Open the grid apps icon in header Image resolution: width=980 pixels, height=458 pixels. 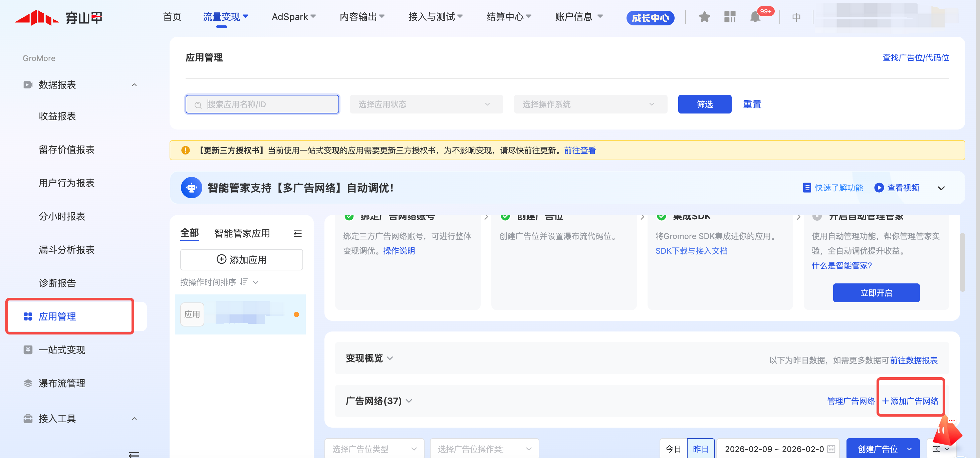(x=730, y=17)
